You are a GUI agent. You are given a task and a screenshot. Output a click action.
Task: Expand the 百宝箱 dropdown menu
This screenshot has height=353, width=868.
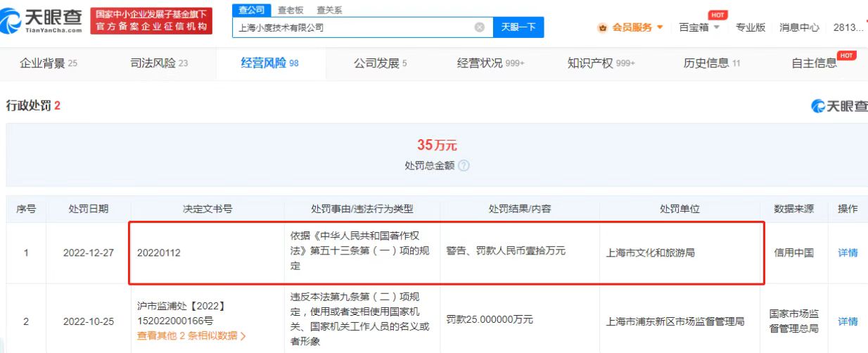pos(699,27)
